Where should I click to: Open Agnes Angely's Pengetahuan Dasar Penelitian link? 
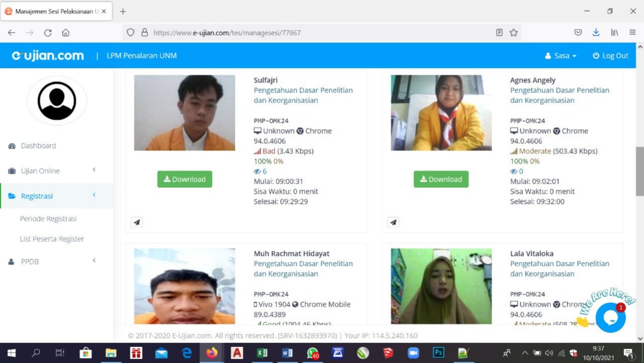(560, 95)
